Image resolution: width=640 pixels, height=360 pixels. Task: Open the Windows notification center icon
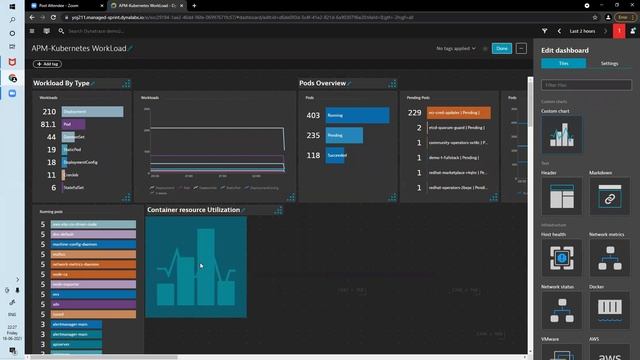(12, 351)
